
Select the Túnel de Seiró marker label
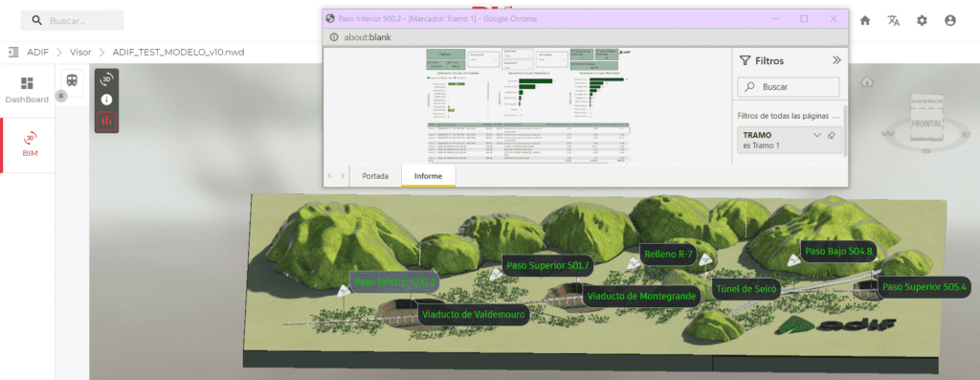tap(746, 289)
